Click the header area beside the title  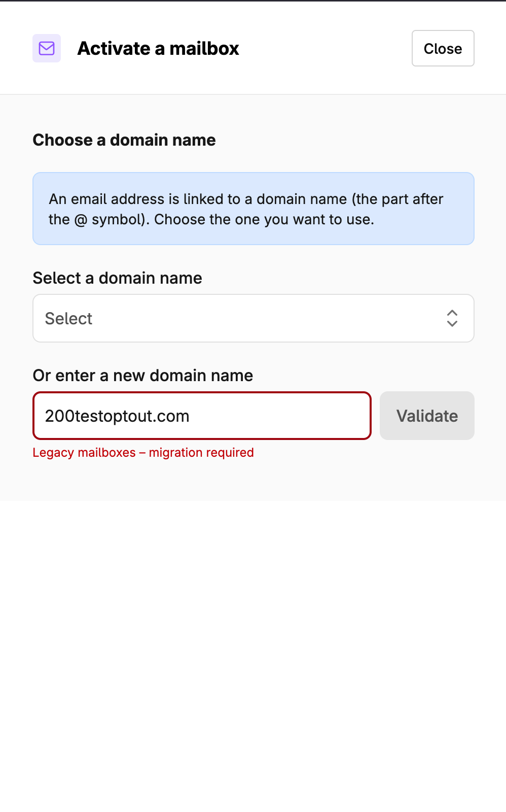point(324,48)
